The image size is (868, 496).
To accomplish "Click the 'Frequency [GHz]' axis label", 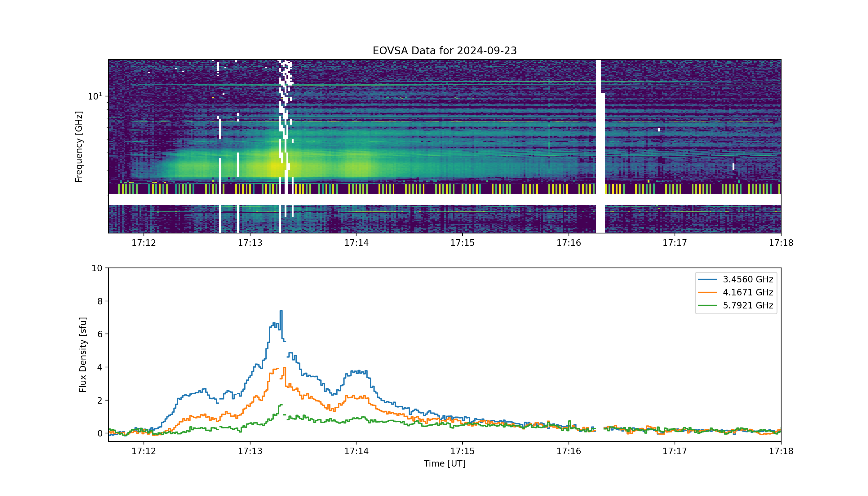I will [x=79, y=147].
